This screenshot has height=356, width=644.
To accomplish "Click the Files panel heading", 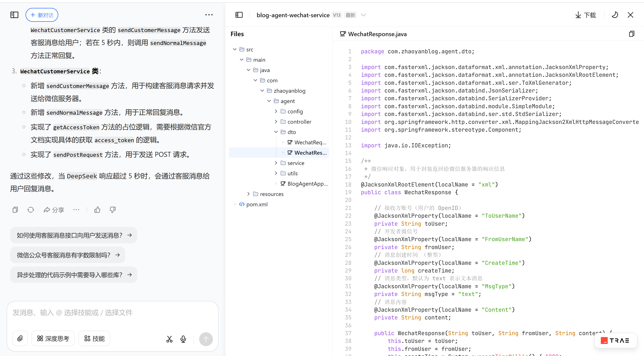I will tap(237, 34).
